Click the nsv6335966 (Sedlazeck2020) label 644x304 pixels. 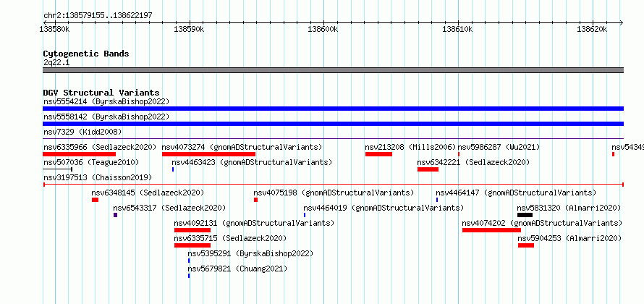pos(100,147)
